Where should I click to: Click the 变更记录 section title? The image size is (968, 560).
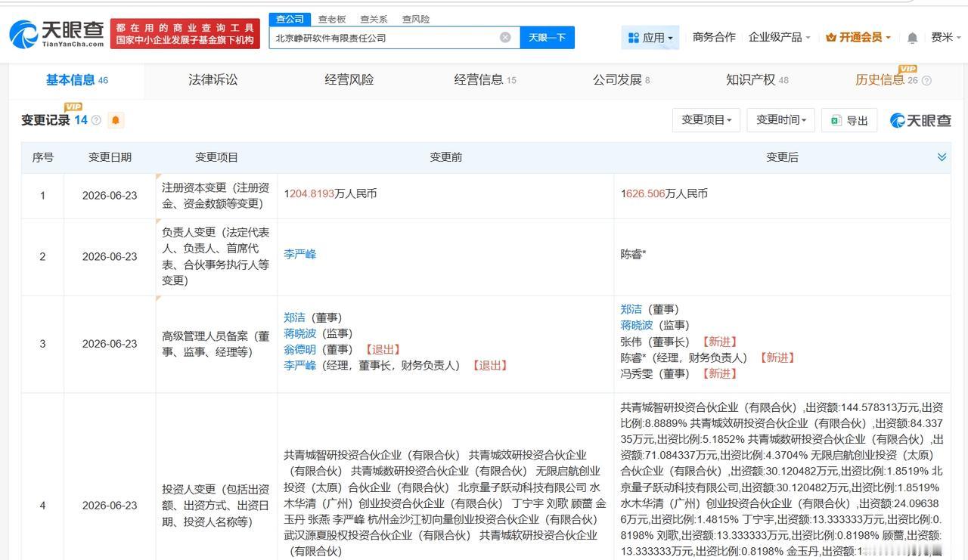point(45,120)
